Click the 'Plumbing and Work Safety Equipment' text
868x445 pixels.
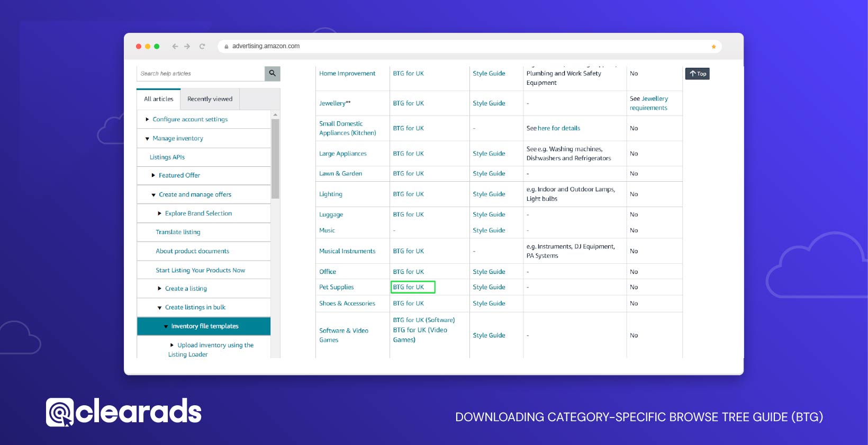[564, 78]
